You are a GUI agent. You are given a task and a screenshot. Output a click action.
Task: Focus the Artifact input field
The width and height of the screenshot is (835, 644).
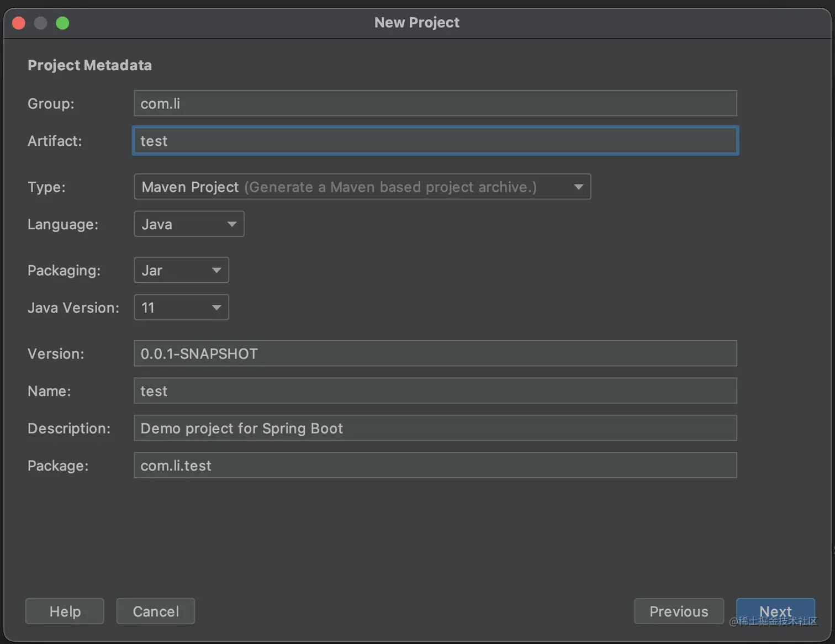pos(435,141)
